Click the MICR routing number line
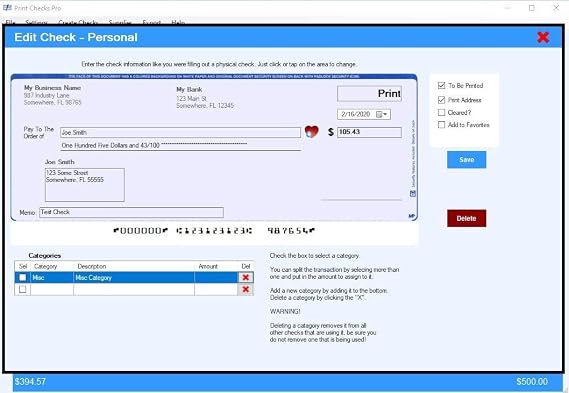569x393 pixels. tap(214, 230)
